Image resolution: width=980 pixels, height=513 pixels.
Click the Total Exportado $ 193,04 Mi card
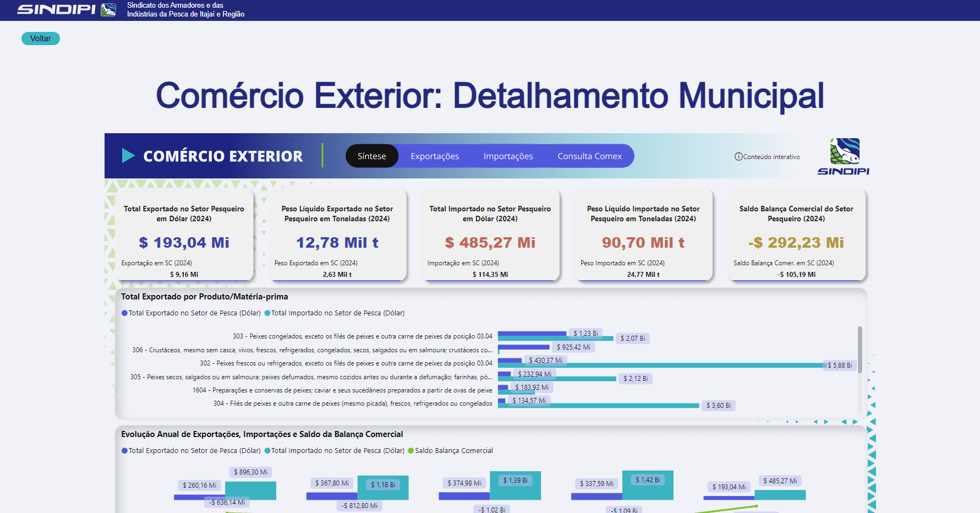[x=184, y=236]
